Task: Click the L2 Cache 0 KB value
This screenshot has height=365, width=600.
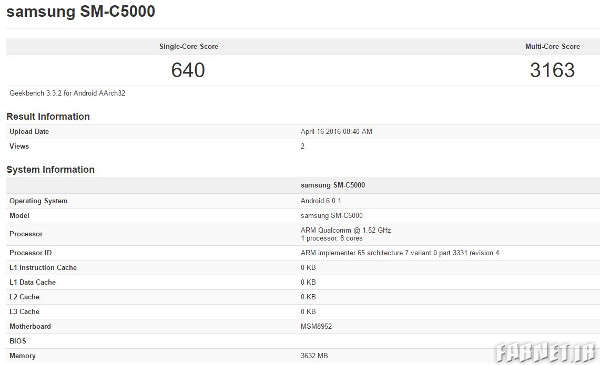Action: click(x=308, y=297)
